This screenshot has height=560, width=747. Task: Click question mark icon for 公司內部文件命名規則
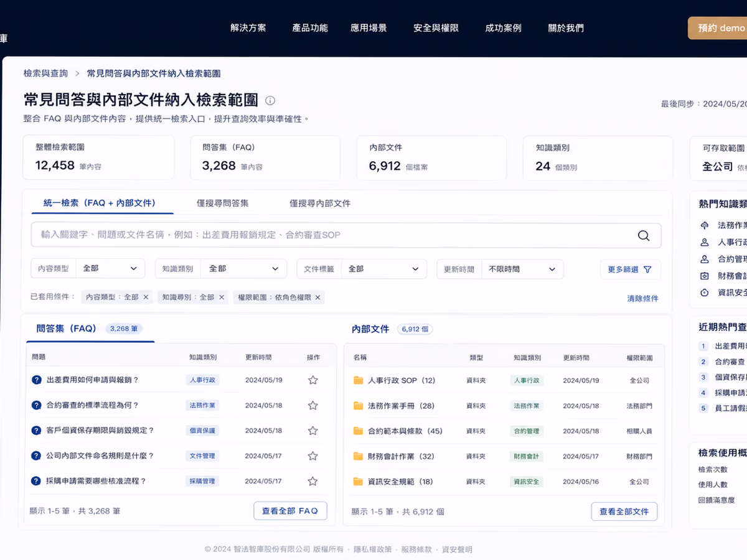point(36,455)
